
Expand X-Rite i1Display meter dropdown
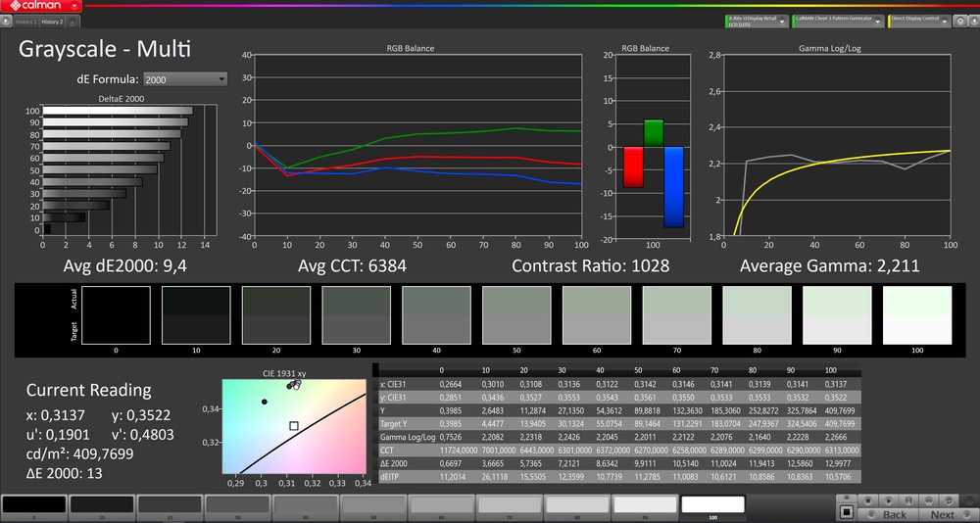781,20
